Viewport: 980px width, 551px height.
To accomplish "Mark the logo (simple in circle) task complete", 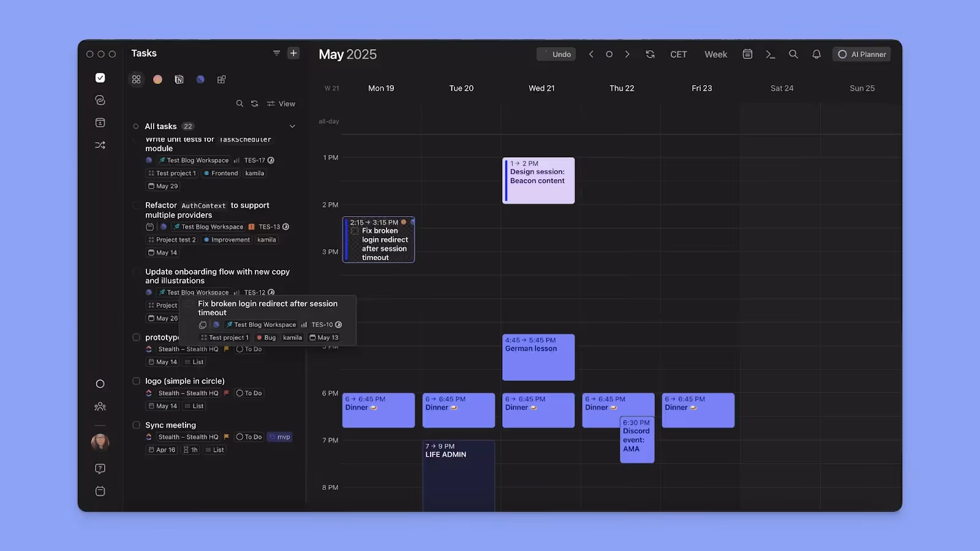I will 136,380.
